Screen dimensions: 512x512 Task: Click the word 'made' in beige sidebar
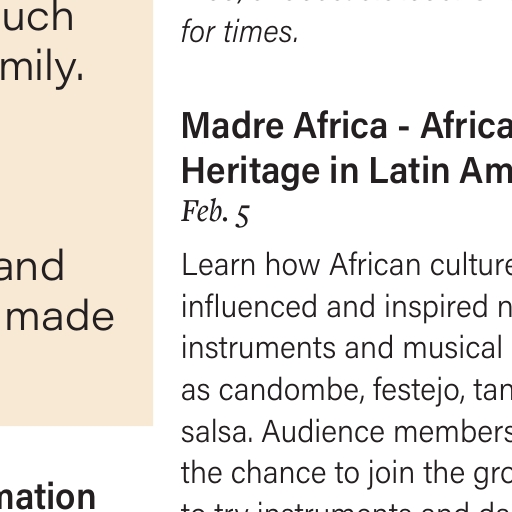click(60, 316)
